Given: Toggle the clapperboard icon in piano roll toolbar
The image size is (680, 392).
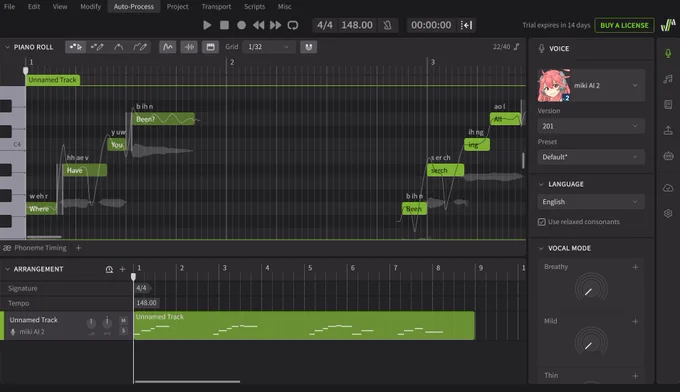Looking at the screenshot, I should pyautogui.click(x=210, y=47).
